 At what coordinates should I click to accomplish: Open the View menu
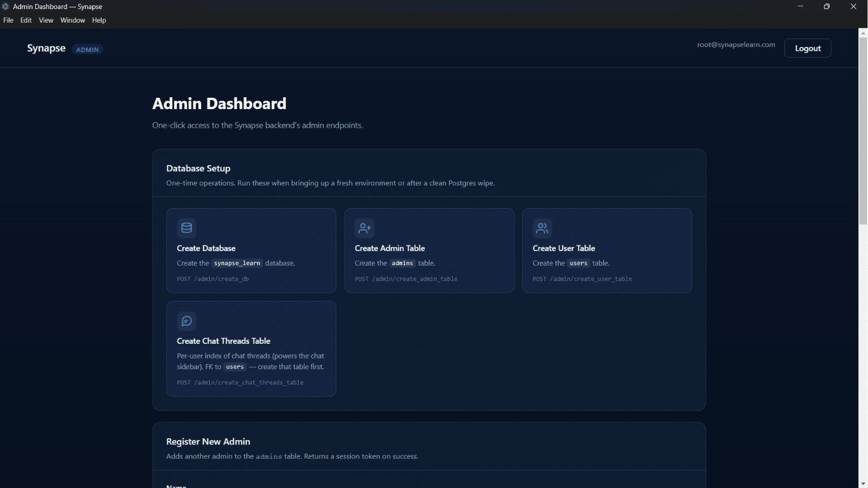[x=46, y=20]
